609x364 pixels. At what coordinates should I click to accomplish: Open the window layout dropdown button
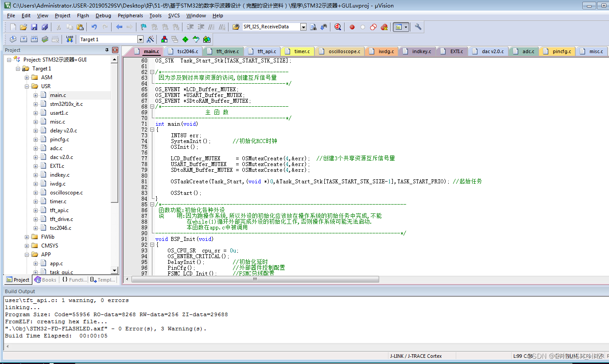400,27
